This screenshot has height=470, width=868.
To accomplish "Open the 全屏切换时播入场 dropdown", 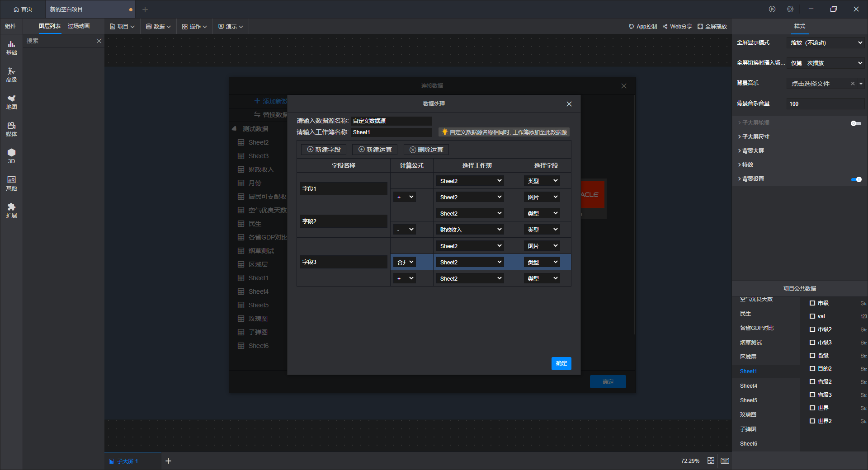I will [826, 63].
